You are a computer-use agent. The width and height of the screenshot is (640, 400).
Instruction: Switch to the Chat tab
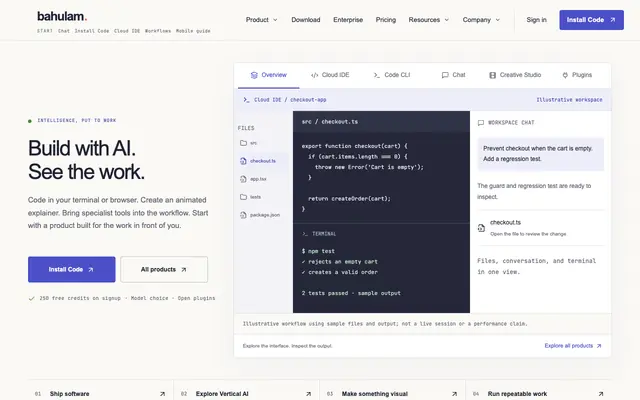click(x=453, y=75)
